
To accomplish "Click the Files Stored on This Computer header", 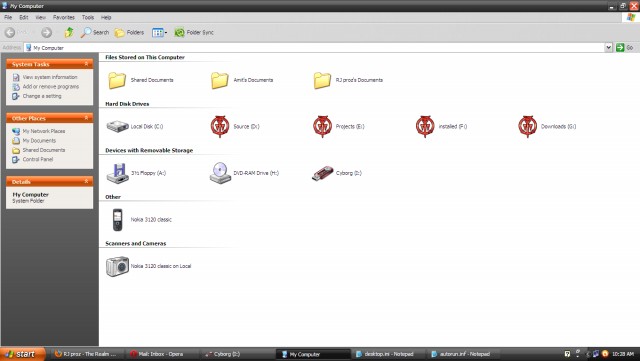I will coord(145,57).
